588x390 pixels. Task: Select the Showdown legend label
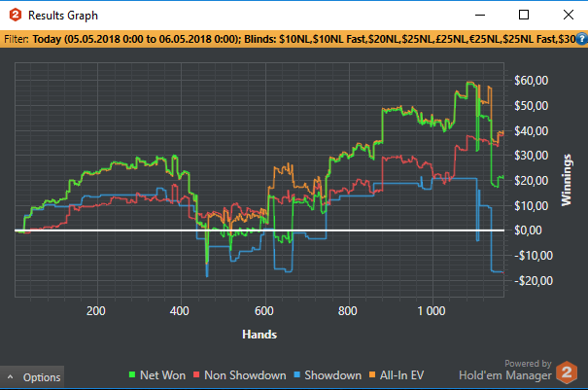tap(332, 375)
